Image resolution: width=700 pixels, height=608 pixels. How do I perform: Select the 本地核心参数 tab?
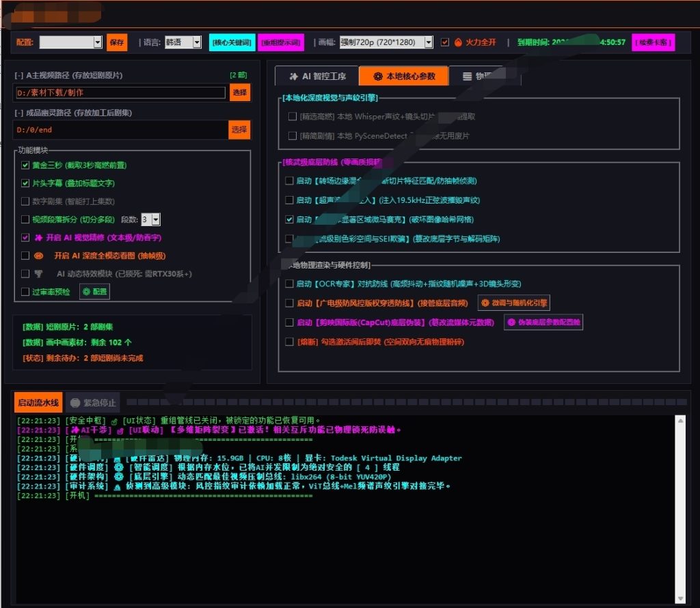tap(403, 77)
